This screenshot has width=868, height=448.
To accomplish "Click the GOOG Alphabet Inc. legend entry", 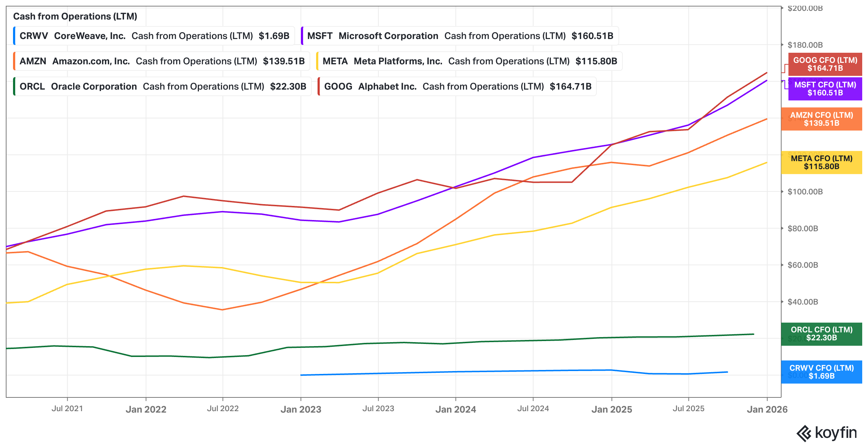I will (x=457, y=86).
